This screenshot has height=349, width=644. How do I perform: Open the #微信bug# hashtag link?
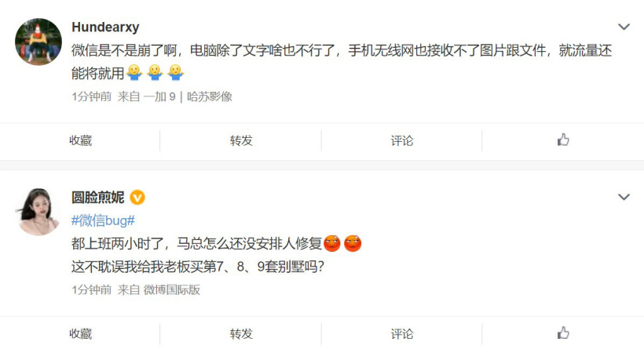click(103, 220)
